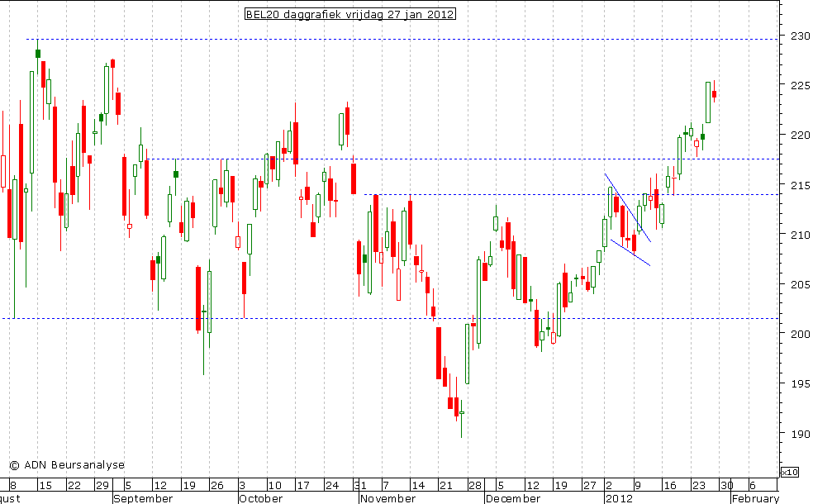
Task: Click the date label 9 in January 2012
Action: 638,486
